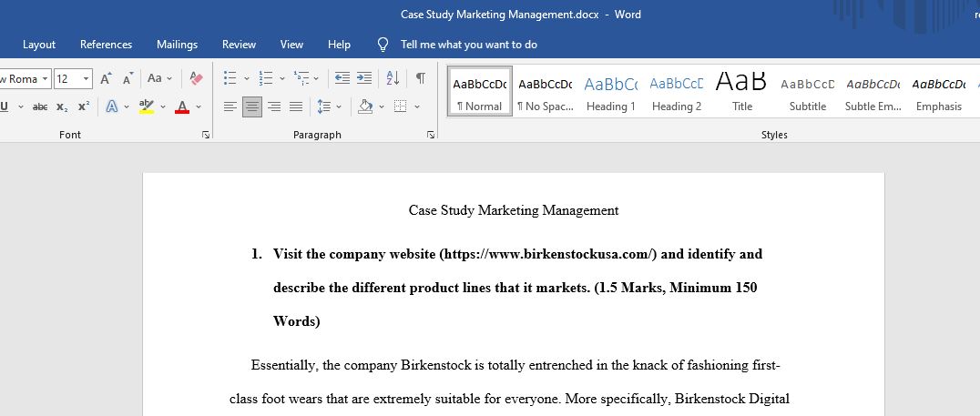Apply Normal style

click(x=479, y=91)
